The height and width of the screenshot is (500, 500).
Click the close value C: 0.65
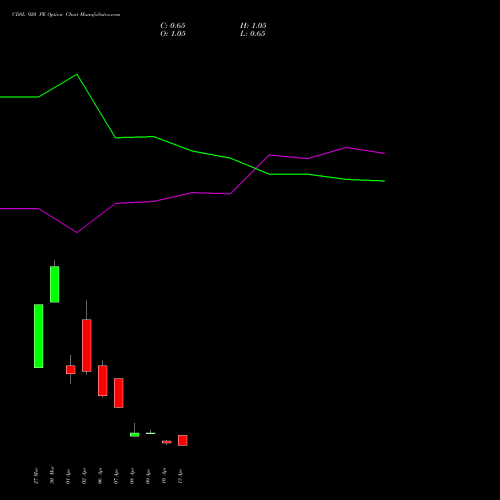click(173, 26)
